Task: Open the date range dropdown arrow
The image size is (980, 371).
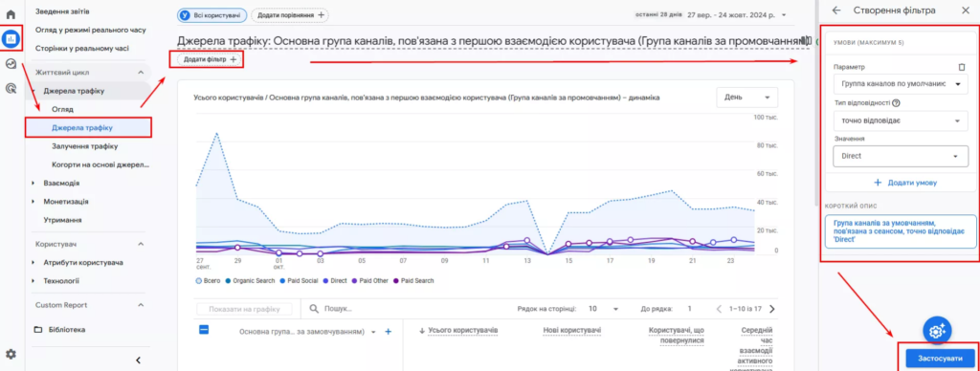Action: pyautogui.click(x=784, y=14)
